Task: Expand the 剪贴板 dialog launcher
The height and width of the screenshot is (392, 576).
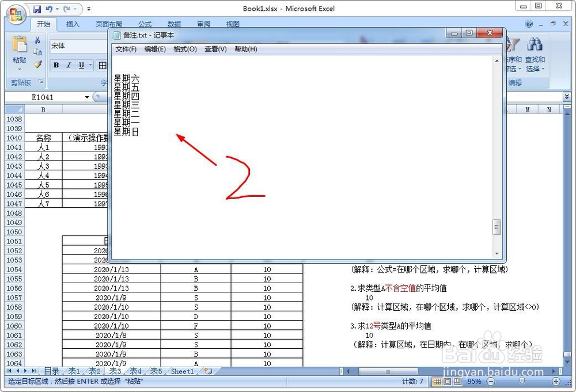Action: click(x=41, y=82)
